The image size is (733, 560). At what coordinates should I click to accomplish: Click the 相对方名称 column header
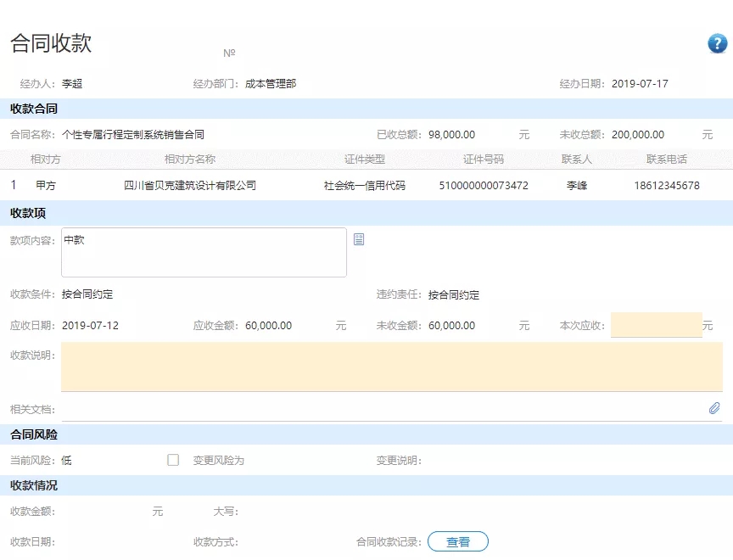pos(189,160)
